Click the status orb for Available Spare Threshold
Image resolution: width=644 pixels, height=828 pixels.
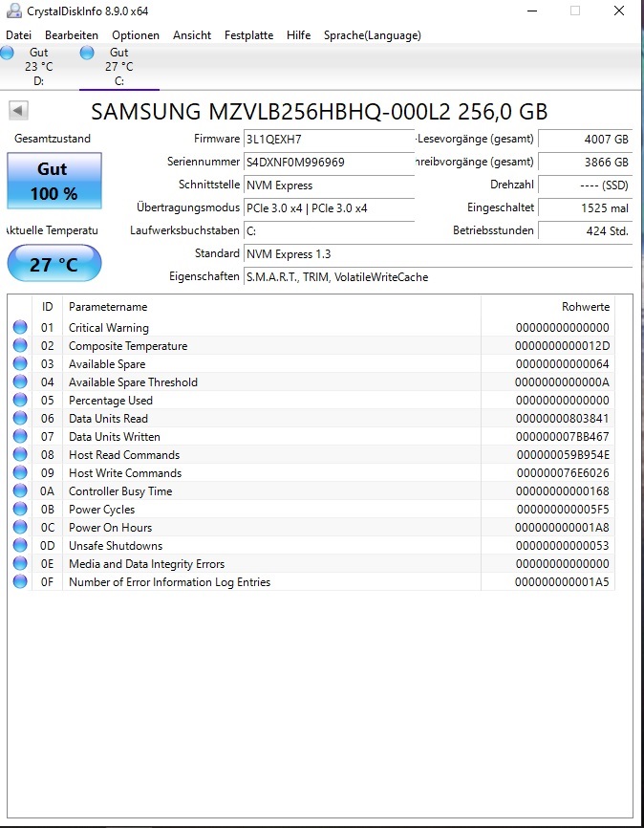click(20, 381)
